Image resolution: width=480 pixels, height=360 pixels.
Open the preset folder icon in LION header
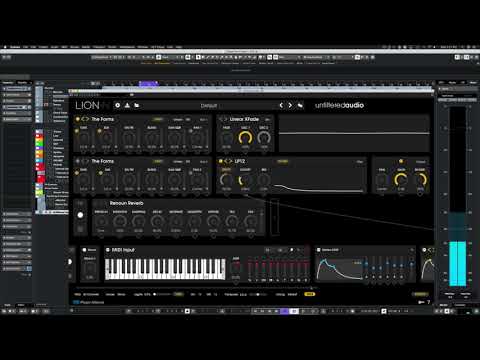pos(137,105)
